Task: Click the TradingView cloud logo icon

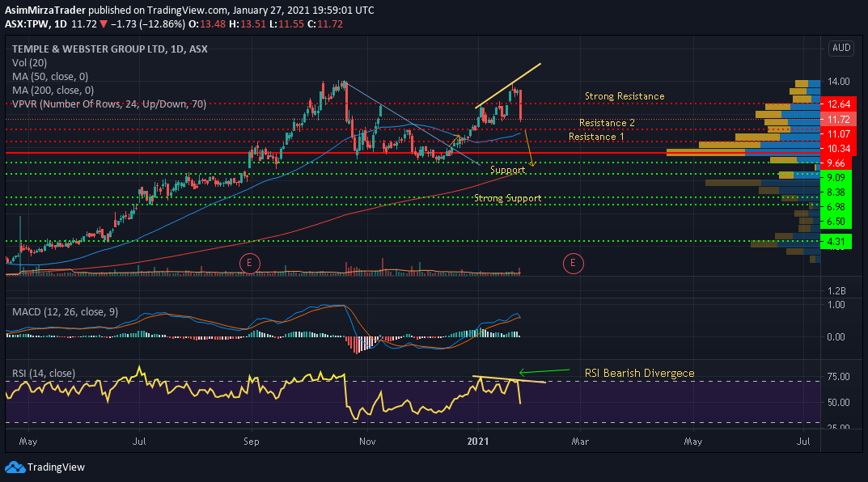Action: point(15,467)
